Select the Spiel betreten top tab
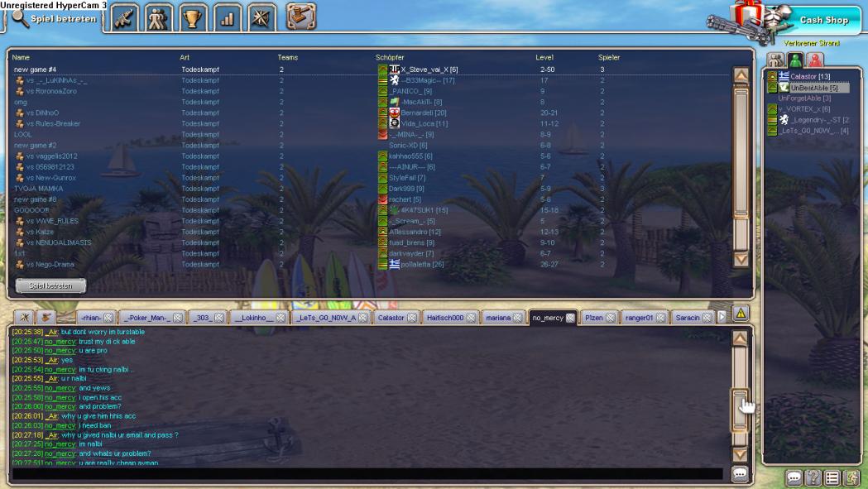Image resolution: width=868 pixels, height=489 pixels. [55, 18]
